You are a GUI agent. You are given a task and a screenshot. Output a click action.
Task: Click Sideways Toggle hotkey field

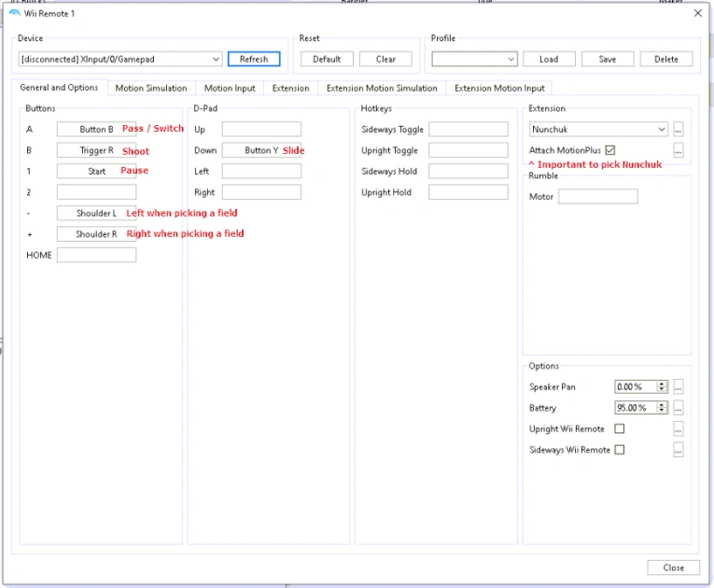(469, 130)
